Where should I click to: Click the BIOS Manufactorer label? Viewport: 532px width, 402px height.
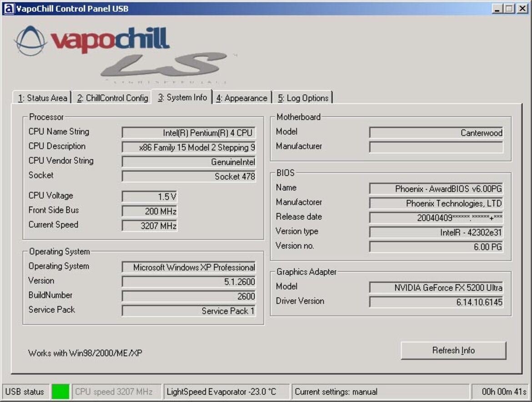coord(299,202)
